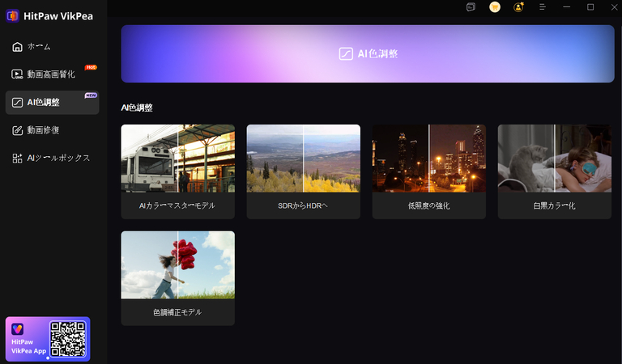Open the hamburger menu in title bar
The height and width of the screenshot is (364, 622).
543,7
